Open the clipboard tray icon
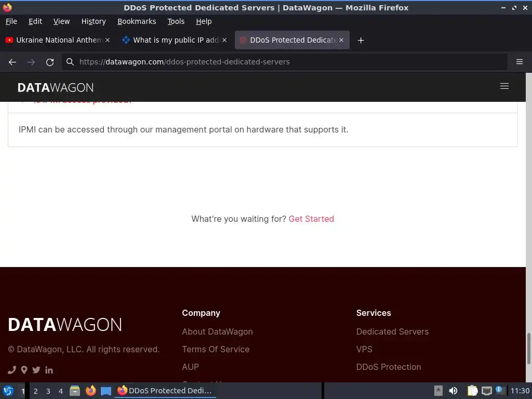Viewport: 532px width, 399px height. point(472,391)
